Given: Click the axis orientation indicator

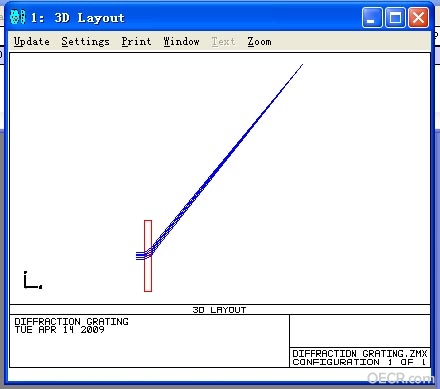Looking at the screenshot, I should click(x=33, y=280).
